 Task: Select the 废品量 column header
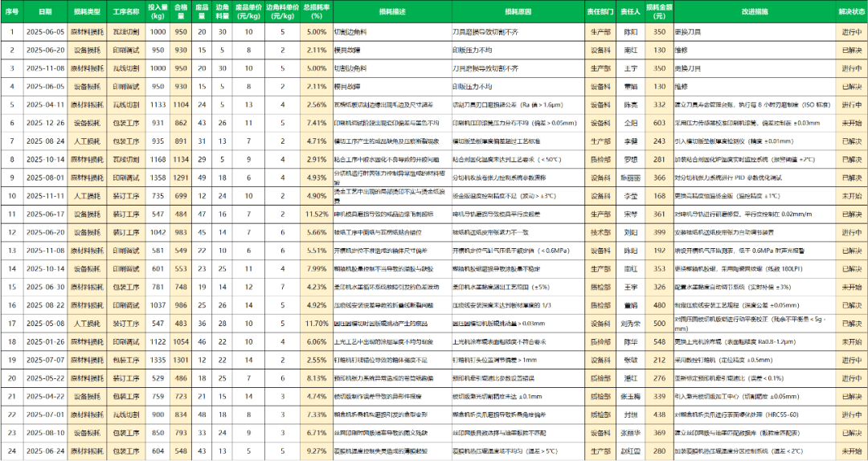click(202, 11)
